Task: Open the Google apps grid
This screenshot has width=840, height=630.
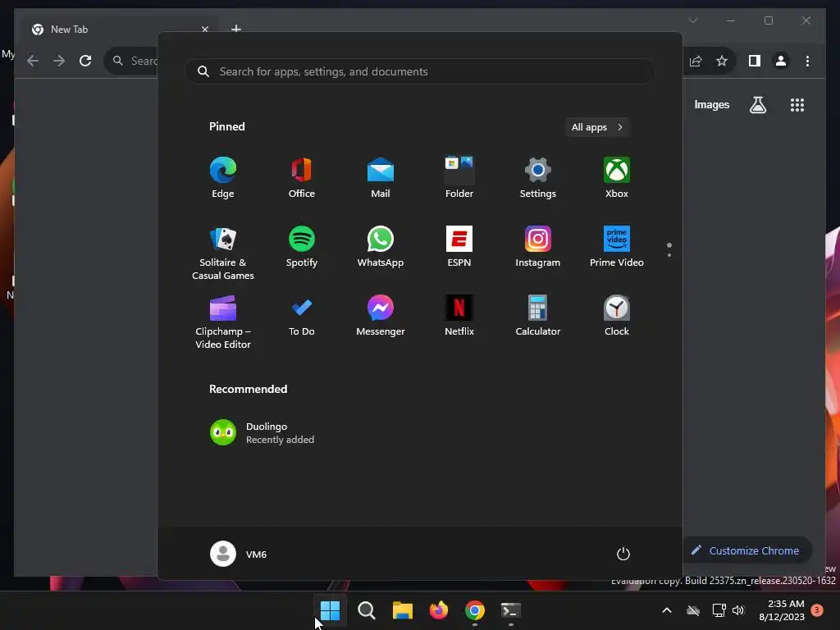Action: (797, 105)
